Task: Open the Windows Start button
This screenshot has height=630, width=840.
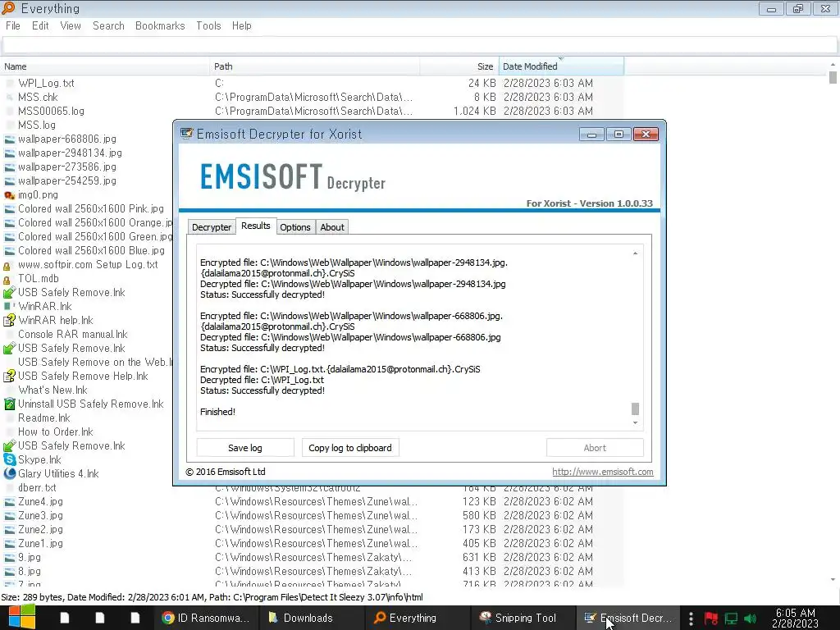Action: [22, 617]
